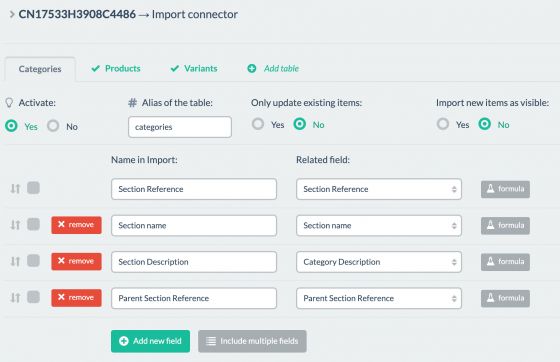
Task: Click the categories alias input field
Action: point(180,127)
